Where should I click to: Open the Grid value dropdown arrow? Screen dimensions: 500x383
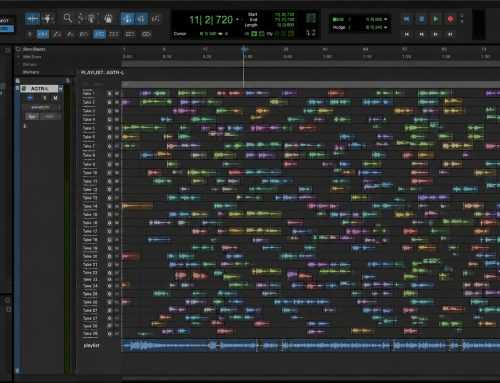[386, 19]
